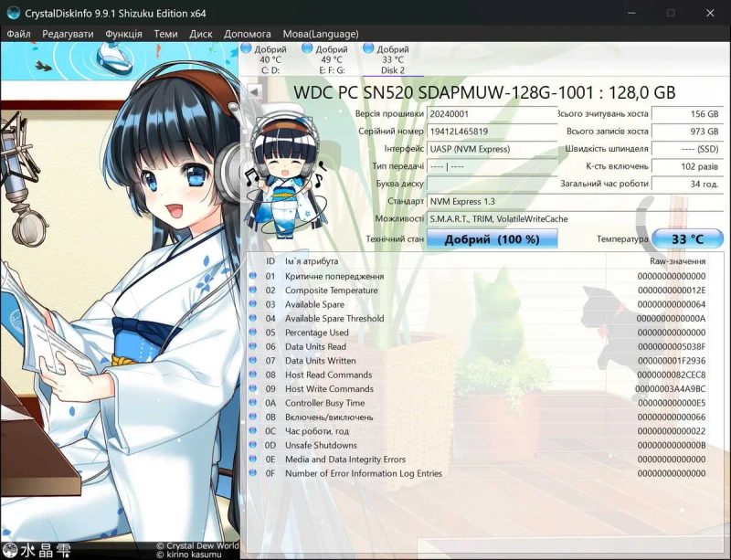Open the Теми menu
The image size is (731, 560).
click(165, 34)
